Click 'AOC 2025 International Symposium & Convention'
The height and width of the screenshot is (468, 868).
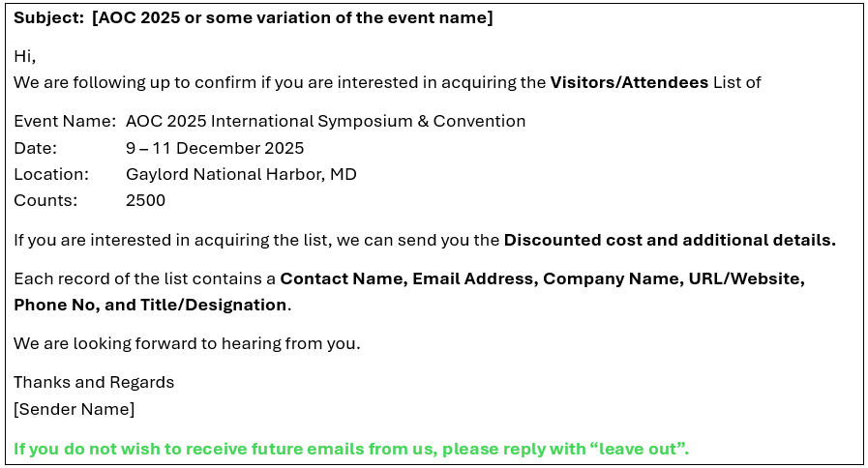pos(325,121)
